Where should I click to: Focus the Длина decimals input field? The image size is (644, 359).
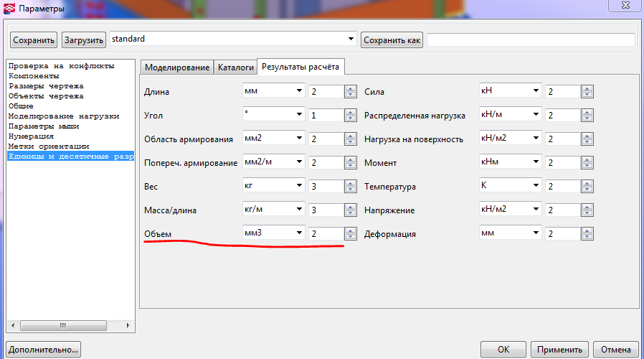(326, 91)
